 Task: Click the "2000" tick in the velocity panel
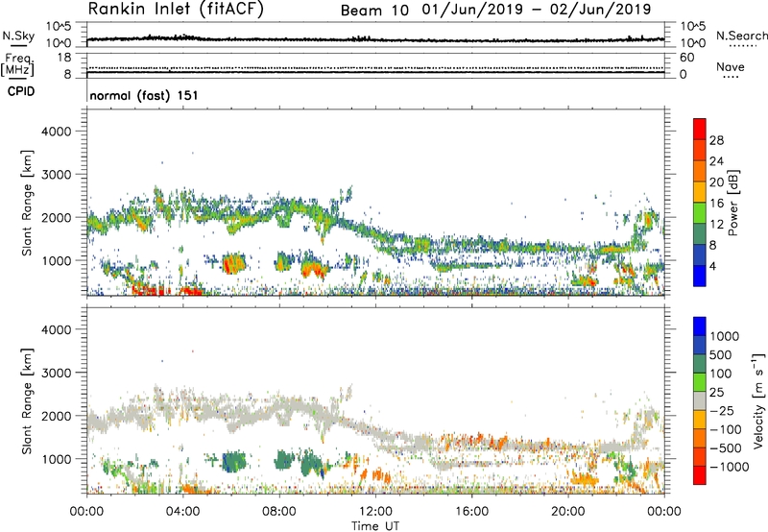coord(56,417)
